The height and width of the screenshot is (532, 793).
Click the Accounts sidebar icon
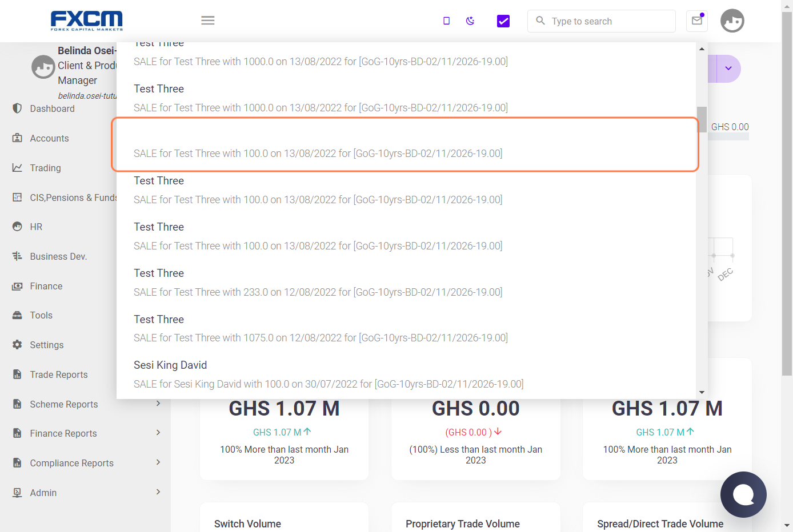[17, 138]
